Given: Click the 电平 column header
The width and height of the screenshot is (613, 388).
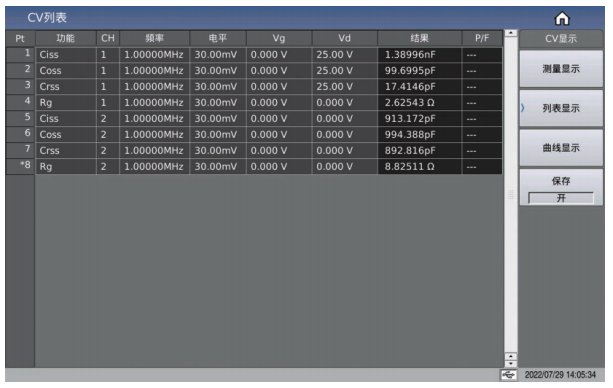Looking at the screenshot, I should pos(218,38).
